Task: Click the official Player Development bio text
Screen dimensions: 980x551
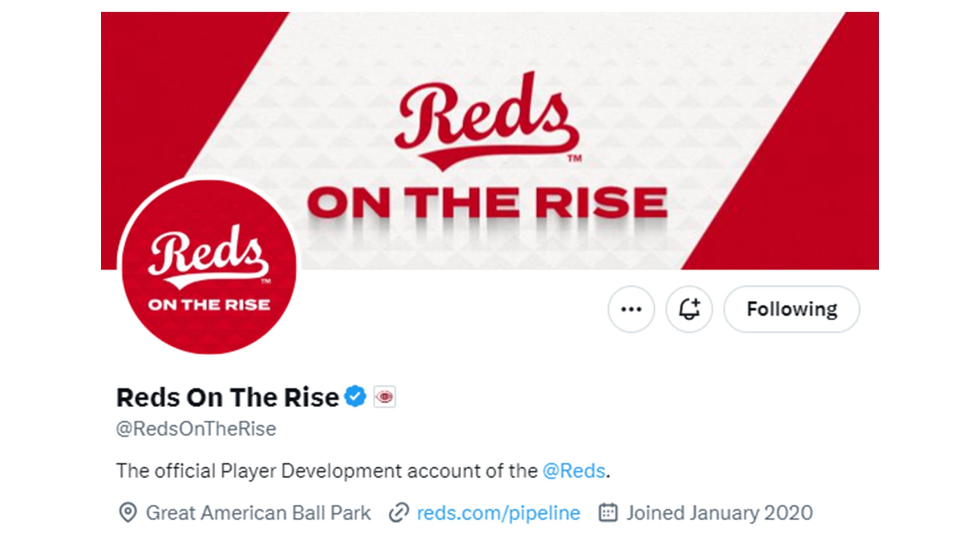Action: tap(327, 471)
